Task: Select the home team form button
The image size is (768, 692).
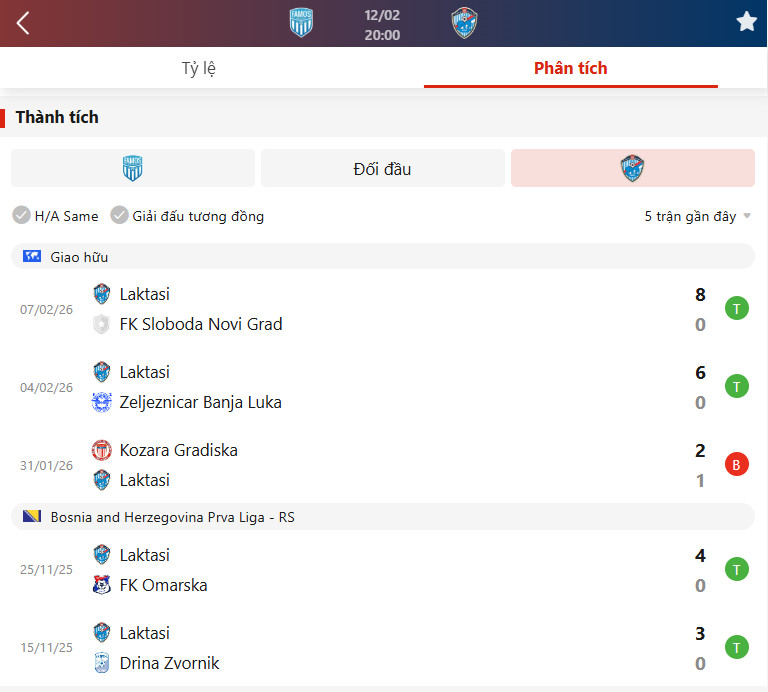Action: (x=133, y=168)
